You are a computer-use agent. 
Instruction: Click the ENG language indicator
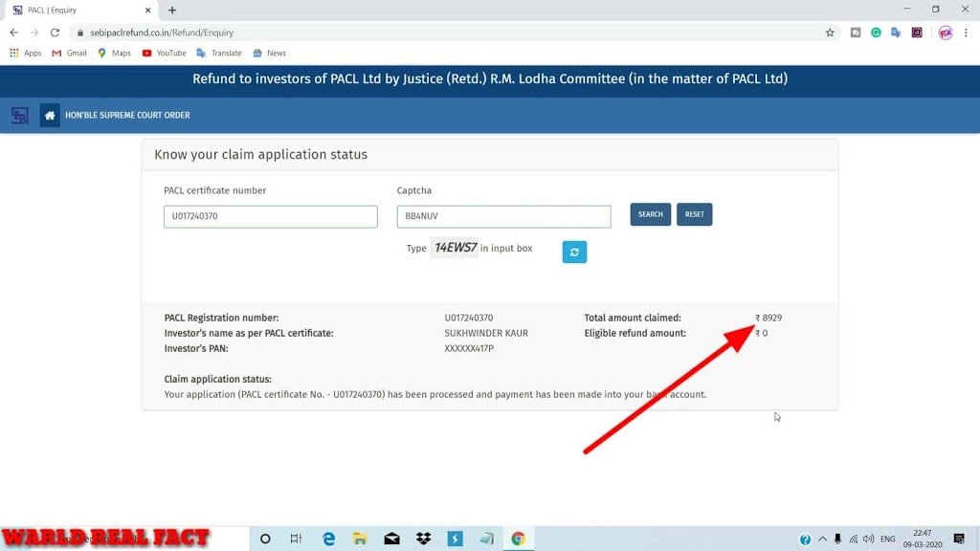pyautogui.click(x=887, y=539)
